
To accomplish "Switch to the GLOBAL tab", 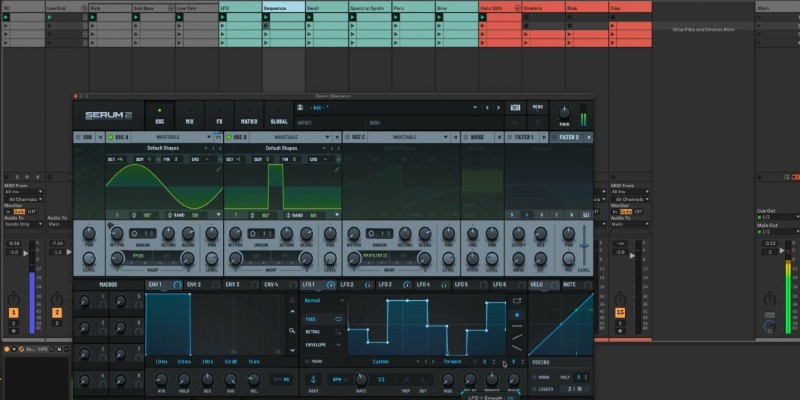I will click(x=279, y=116).
